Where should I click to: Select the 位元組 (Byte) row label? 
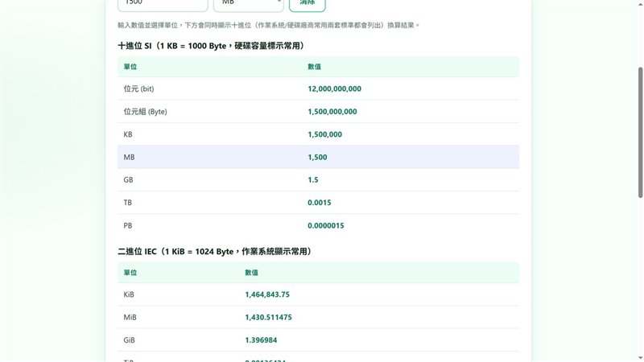click(146, 112)
